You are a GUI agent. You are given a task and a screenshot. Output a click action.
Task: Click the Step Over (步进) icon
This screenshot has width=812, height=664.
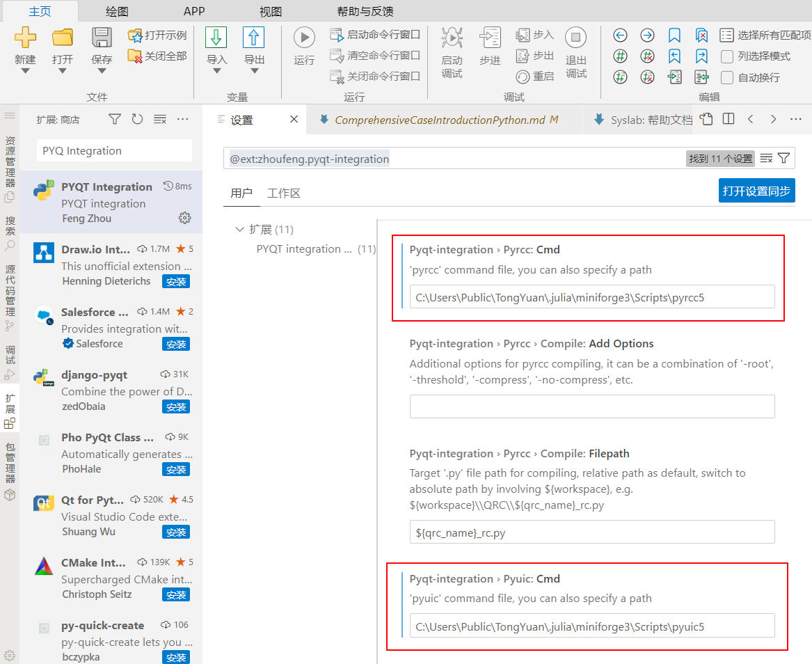[490, 38]
